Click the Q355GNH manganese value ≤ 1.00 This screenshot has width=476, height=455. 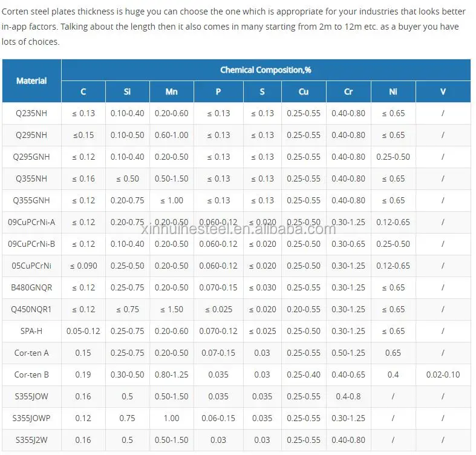click(x=171, y=200)
